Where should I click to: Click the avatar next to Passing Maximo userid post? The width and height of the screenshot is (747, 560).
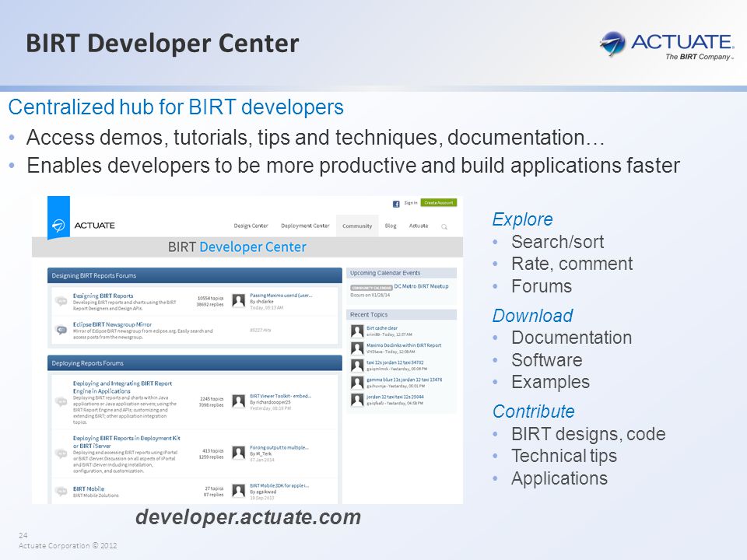(239, 300)
